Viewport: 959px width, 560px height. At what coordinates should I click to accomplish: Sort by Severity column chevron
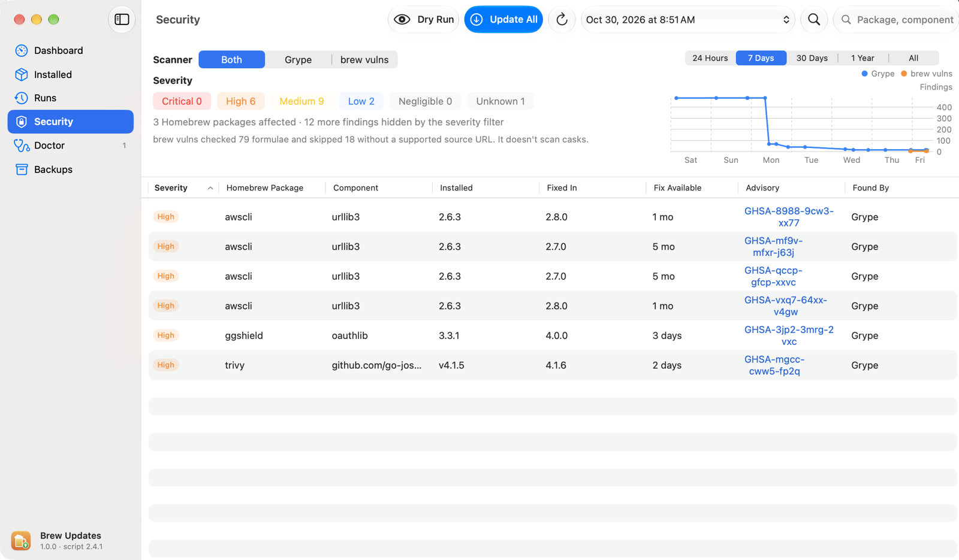(210, 188)
